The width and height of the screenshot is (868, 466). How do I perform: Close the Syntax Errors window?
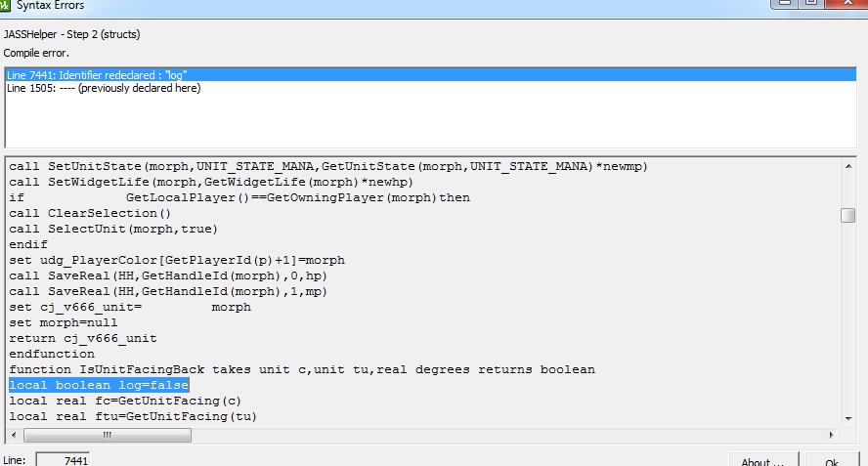pyautogui.click(x=846, y=3)
